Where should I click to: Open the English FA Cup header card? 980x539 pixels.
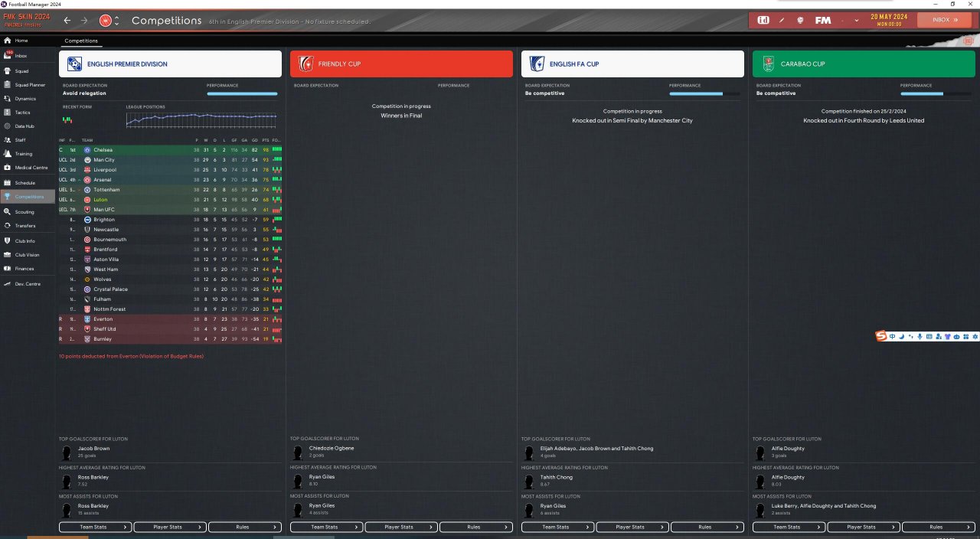click(632, 64)
